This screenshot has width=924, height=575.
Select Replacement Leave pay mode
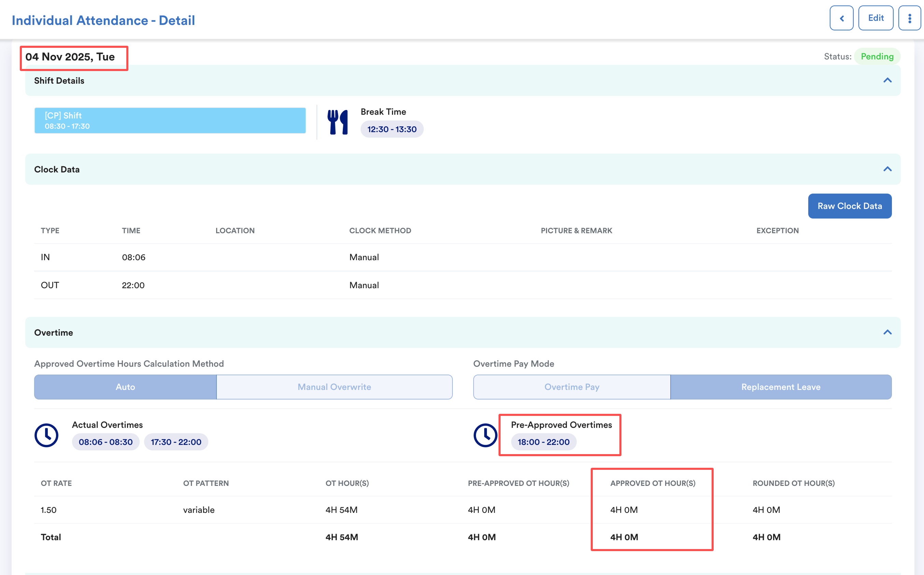tap(780, 387)
